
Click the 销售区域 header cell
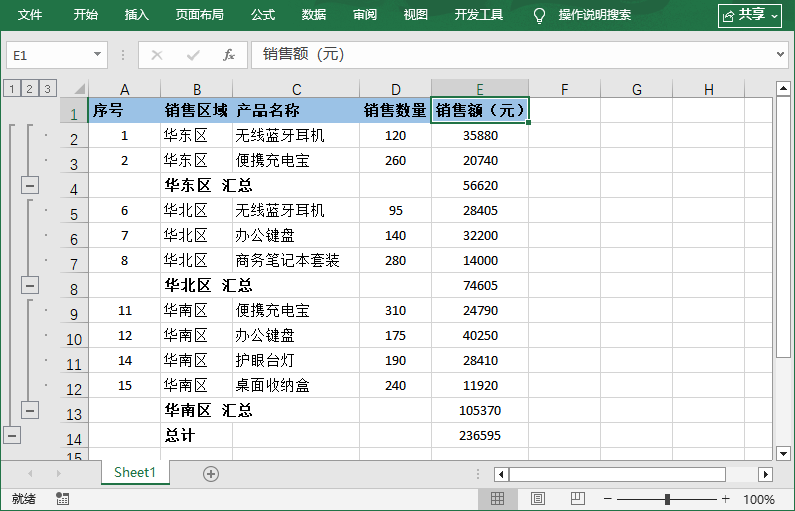(x=196, y=110)
